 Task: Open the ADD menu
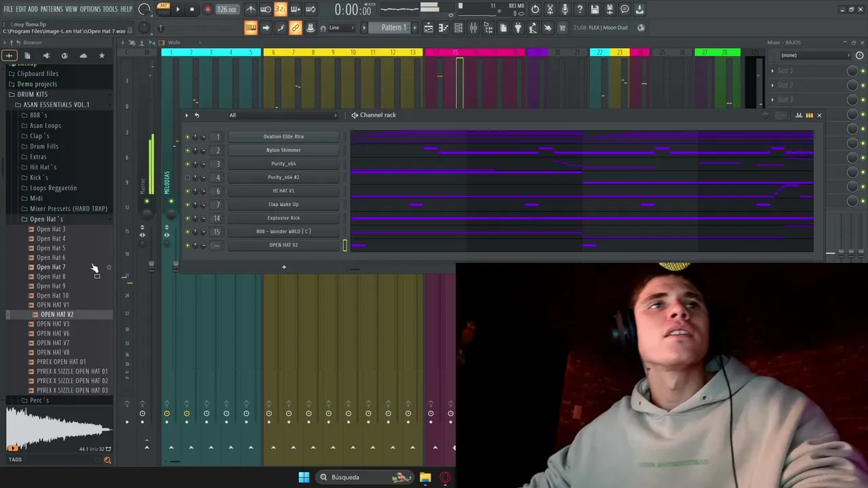(33, 9)
